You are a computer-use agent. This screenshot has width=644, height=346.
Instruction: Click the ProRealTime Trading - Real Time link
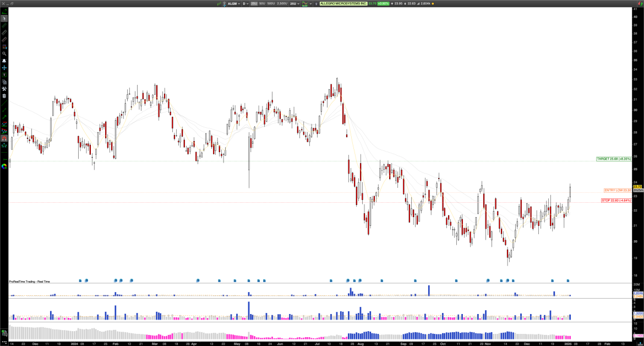point(29,281)
